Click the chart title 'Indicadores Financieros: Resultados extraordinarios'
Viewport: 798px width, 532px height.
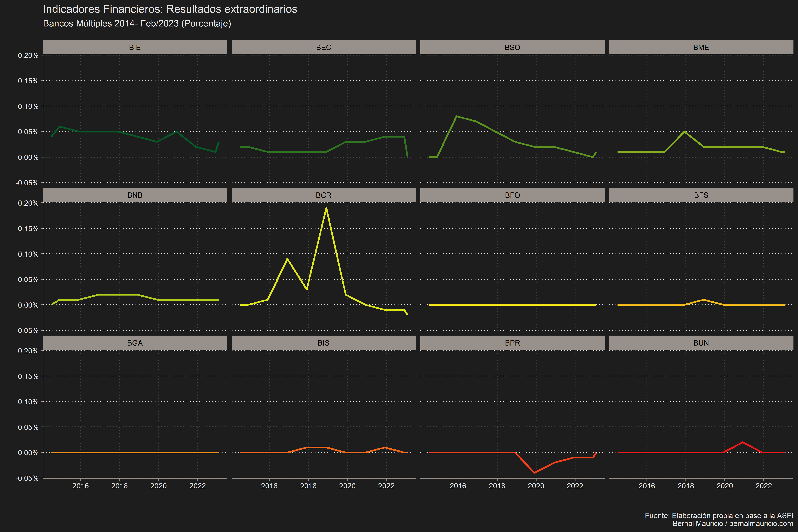point(170,9)
